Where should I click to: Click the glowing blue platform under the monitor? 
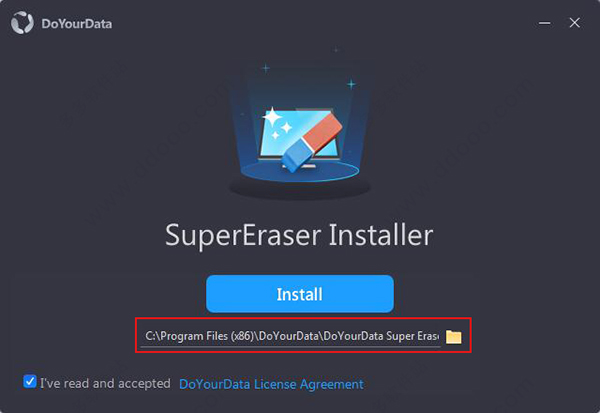(300, 171)
